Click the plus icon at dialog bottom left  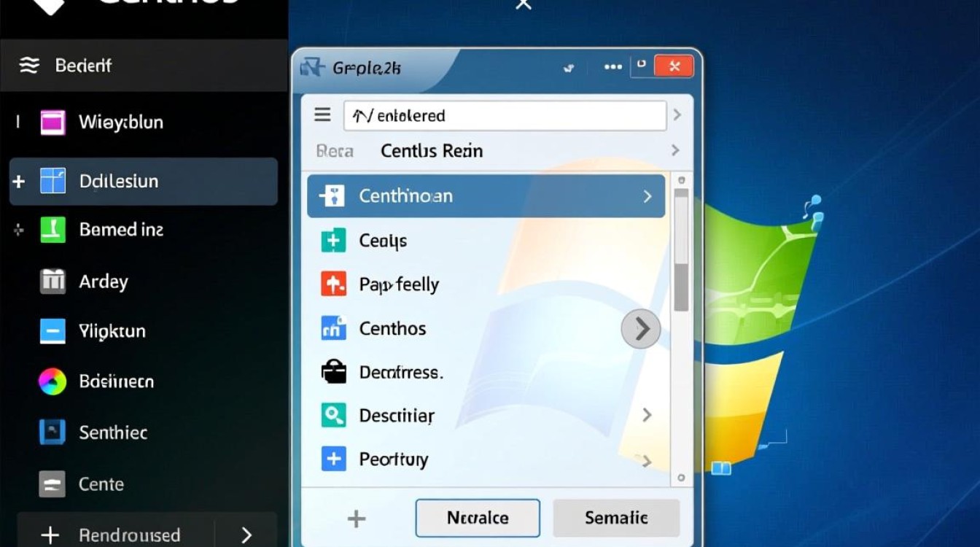coord(356,519)
